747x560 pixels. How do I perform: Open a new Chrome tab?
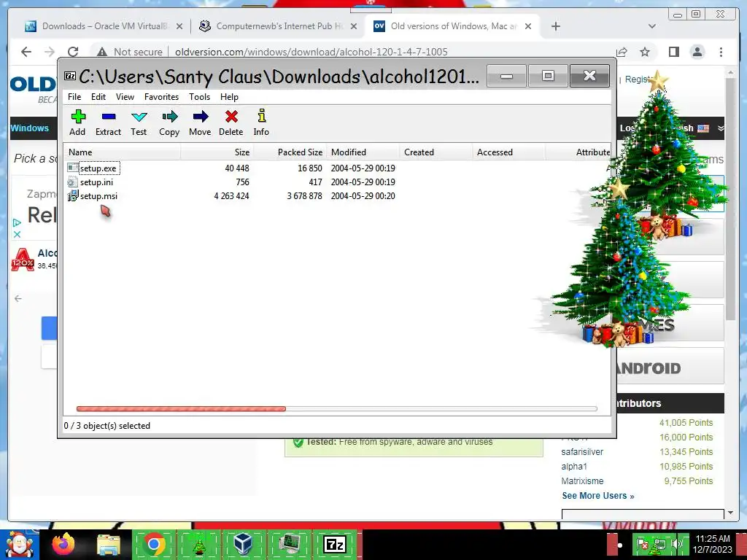coord(555,26)
